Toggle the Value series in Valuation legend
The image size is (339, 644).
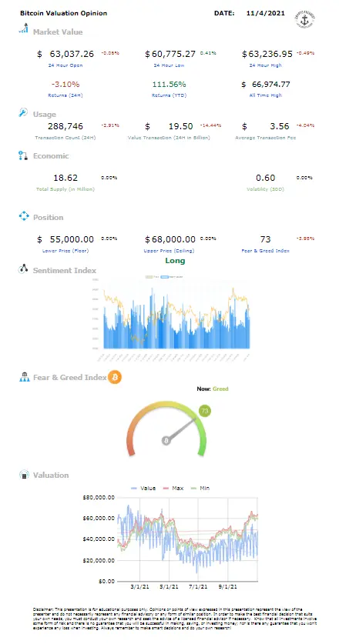point(143,488)
